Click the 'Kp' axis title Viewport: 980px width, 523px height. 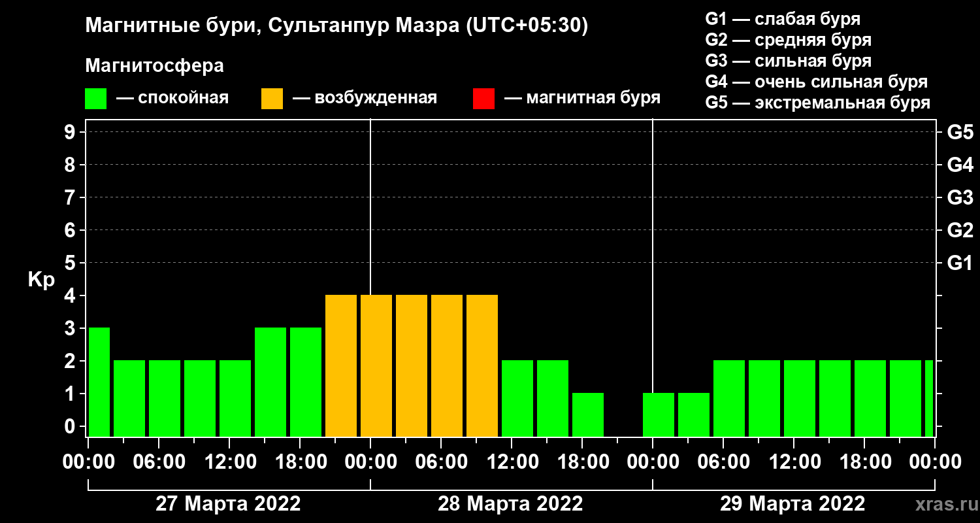pyautogui.click(x=41, y=280)
